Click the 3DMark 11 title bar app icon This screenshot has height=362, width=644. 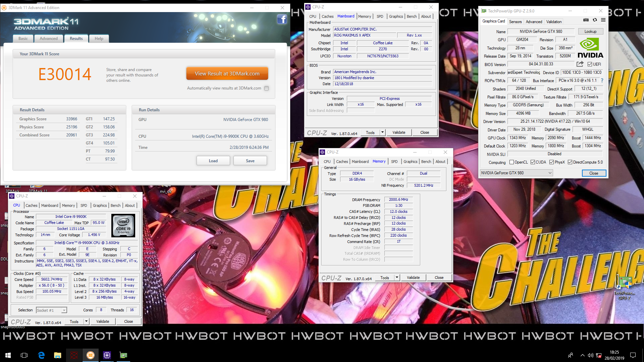4,7
